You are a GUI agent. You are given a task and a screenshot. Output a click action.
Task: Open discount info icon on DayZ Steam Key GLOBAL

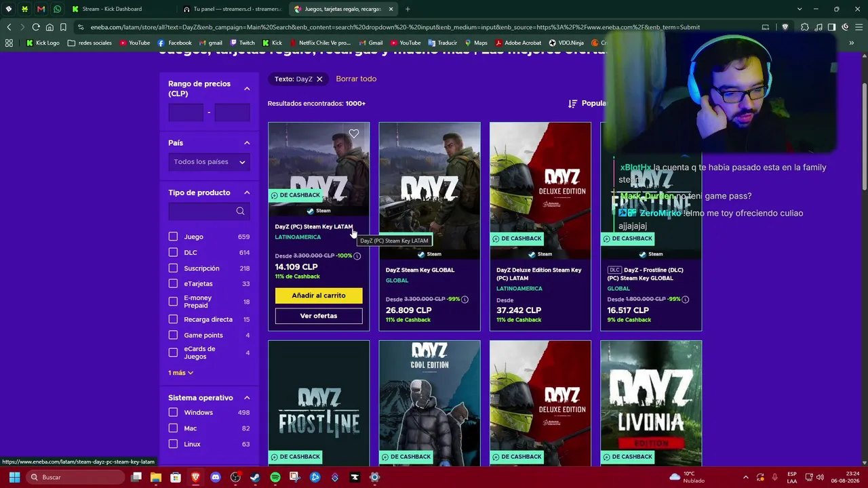click(465, 300)
